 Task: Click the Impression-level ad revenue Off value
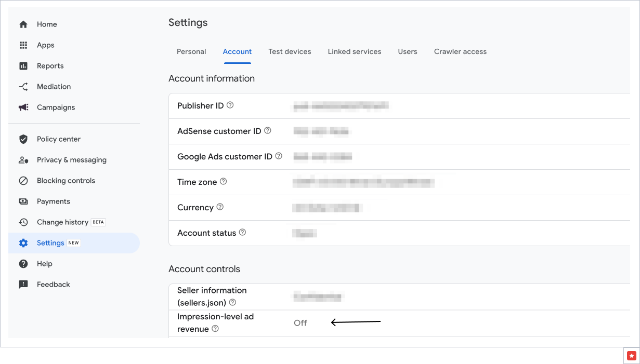point(301,323)
